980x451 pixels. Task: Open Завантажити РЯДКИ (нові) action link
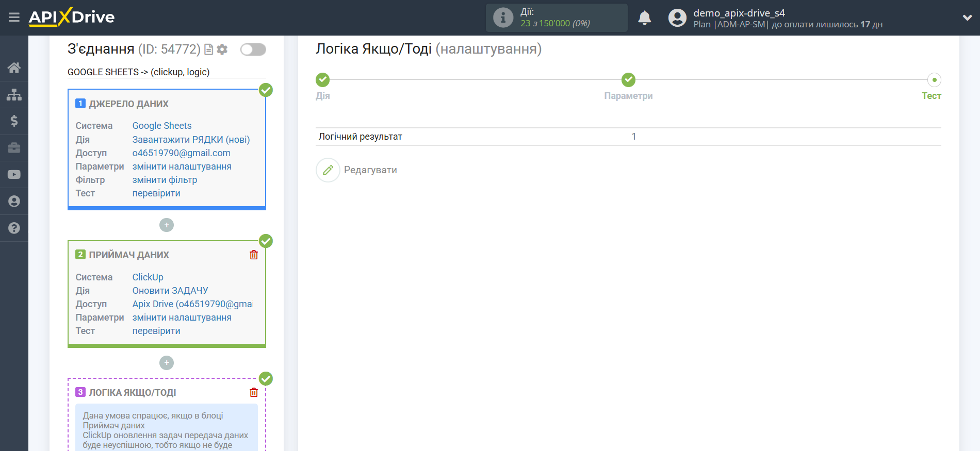pyautogui.click(x=191, y=140)
